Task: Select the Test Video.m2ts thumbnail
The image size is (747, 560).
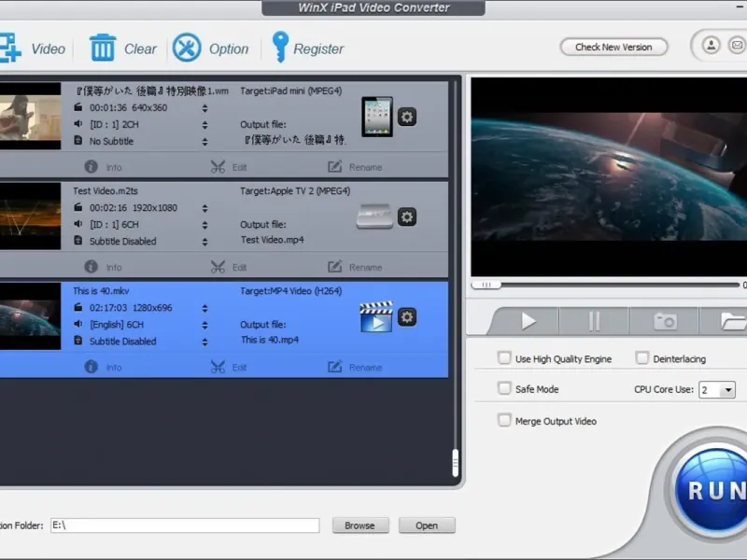Action: point(30,217)
